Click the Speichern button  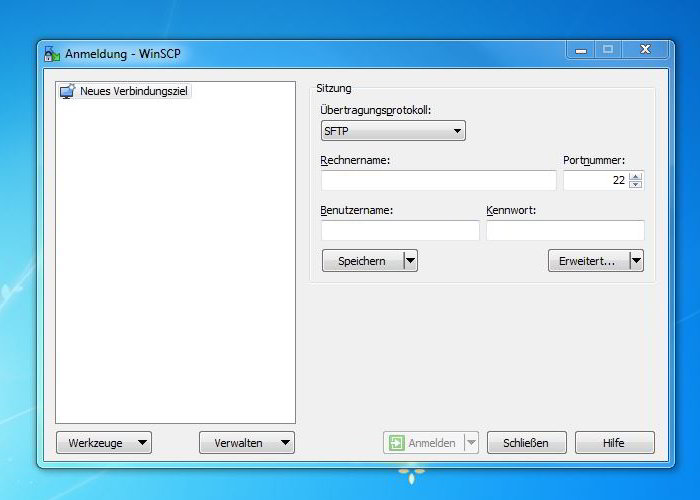[362, 261]
